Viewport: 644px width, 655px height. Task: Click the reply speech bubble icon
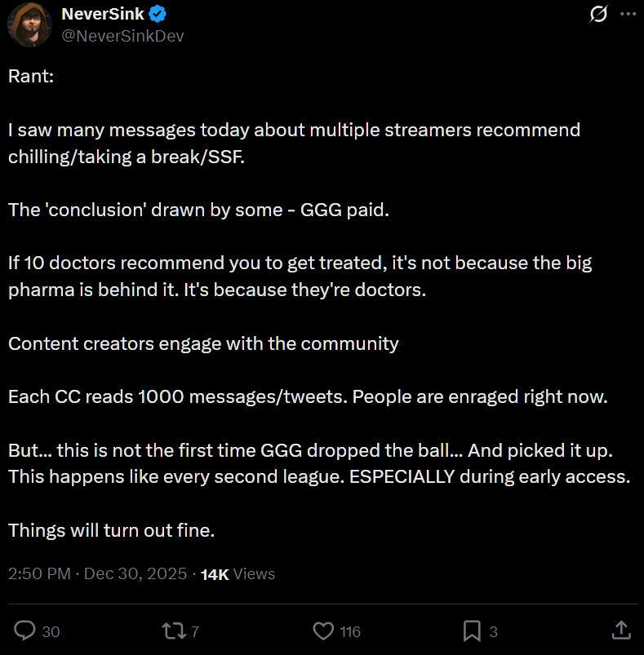click(24, 631)
